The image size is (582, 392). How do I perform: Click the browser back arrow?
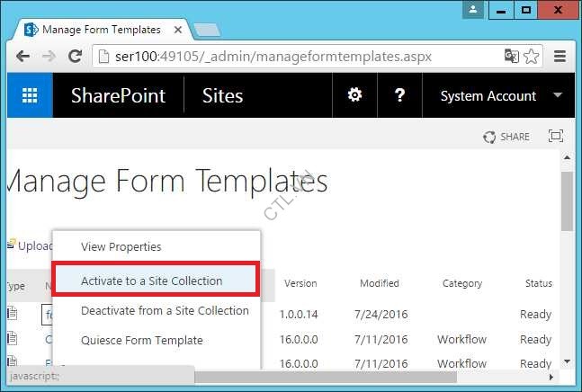click(x=24, y=56)
